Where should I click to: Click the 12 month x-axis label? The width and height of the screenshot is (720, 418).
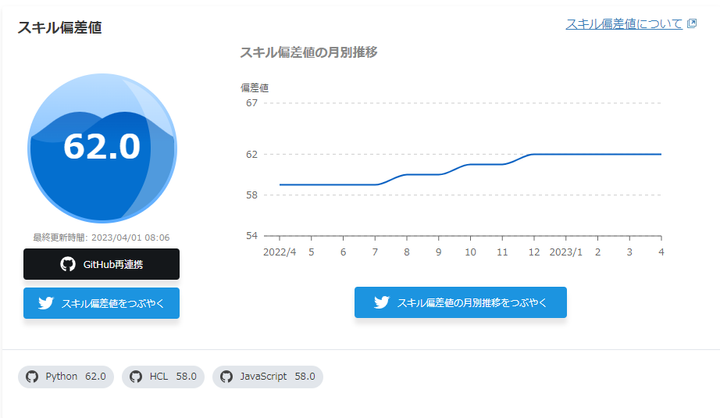(534, 252)
